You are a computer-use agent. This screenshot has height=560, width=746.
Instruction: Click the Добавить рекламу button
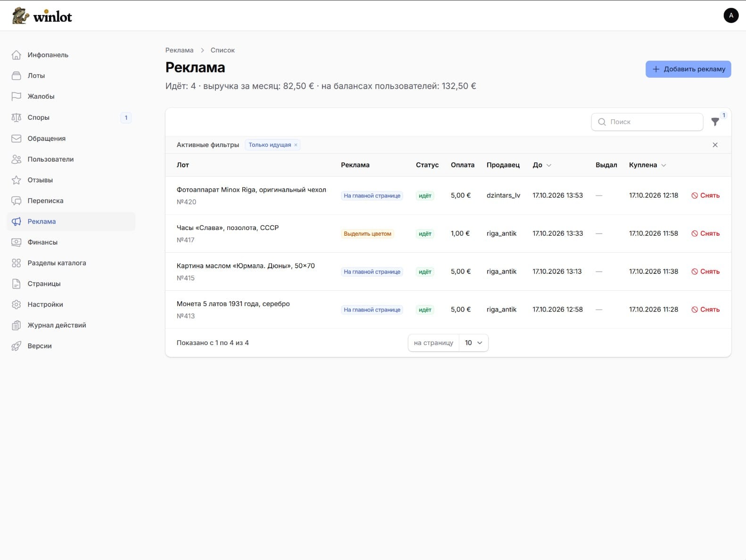click(x=688, y=69)
